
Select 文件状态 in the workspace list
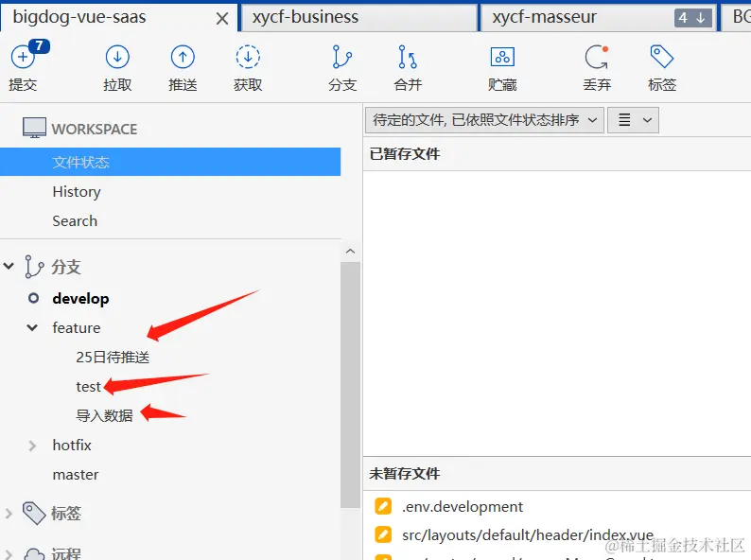point(170,162)
